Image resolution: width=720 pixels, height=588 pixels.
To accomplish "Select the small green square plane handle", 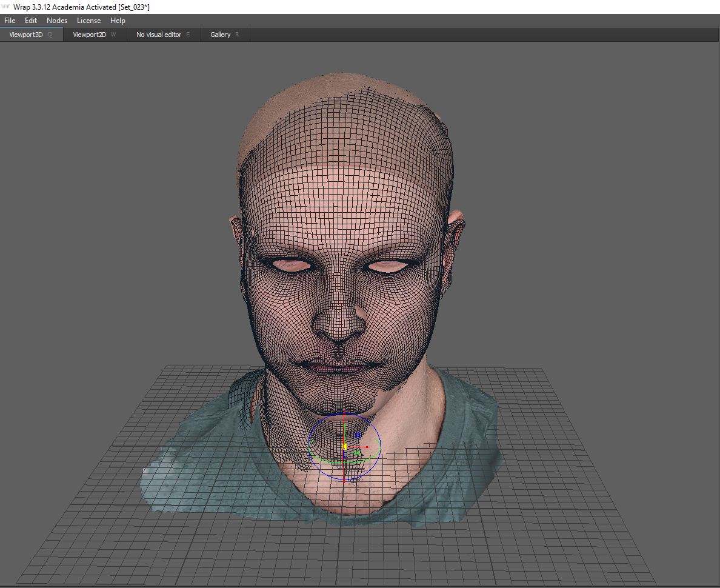I will click(358, 453).
